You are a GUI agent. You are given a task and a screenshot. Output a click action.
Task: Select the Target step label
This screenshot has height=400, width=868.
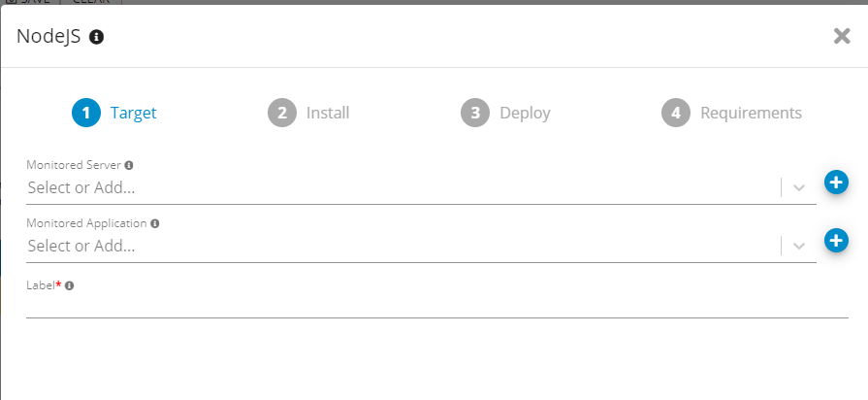pos(133,113)
